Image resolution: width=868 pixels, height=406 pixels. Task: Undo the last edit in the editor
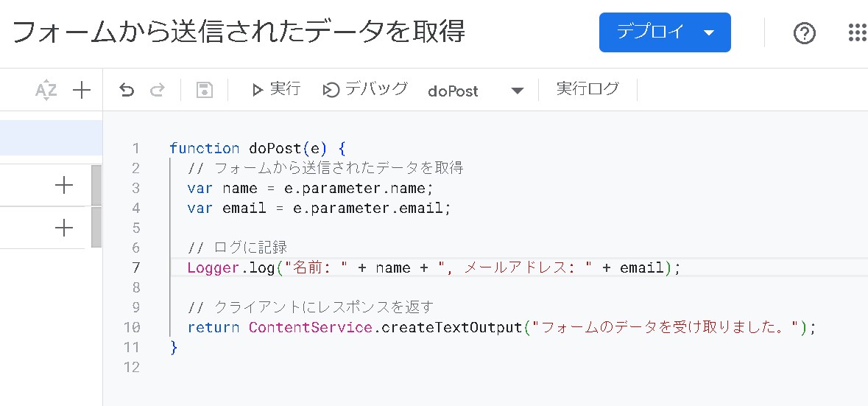[127, 90]
